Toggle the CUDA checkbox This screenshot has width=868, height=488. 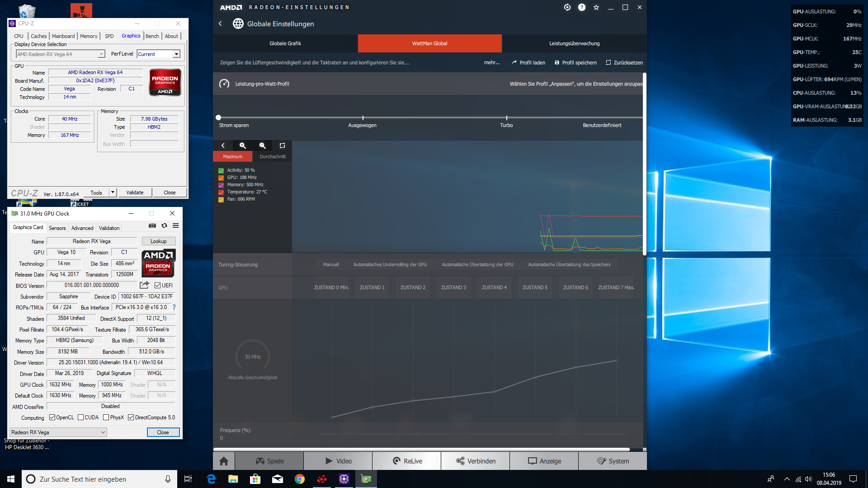[x=80, y=418]
